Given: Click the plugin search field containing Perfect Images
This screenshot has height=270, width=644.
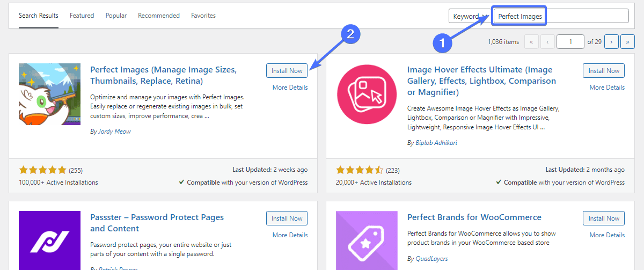Looking at the screenshot, I should point(560,16).
